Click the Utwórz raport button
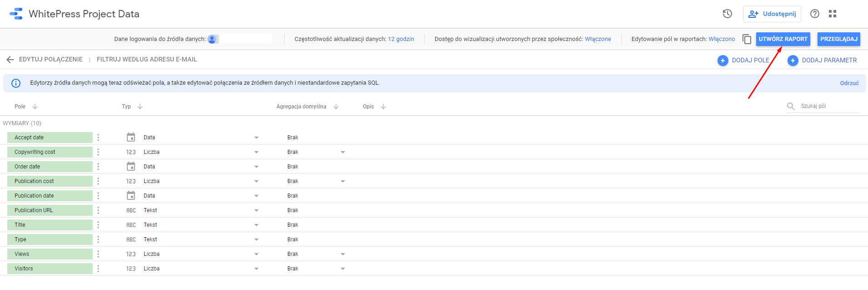Screen dimensions: 868x290 click(x=783, y=39)
